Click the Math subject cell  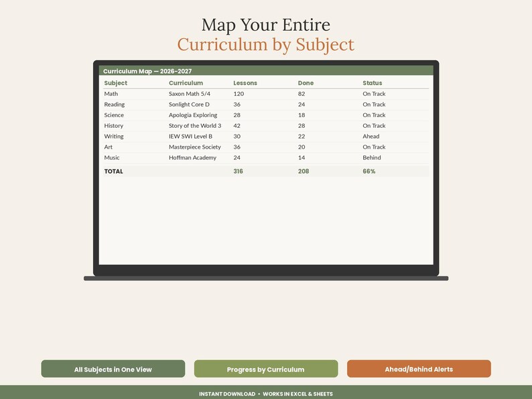pyautogui.click(x=111, y=94)
